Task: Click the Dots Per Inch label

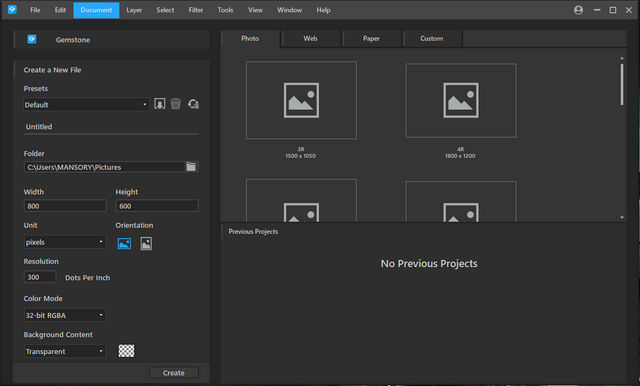Action: point(87,277)
